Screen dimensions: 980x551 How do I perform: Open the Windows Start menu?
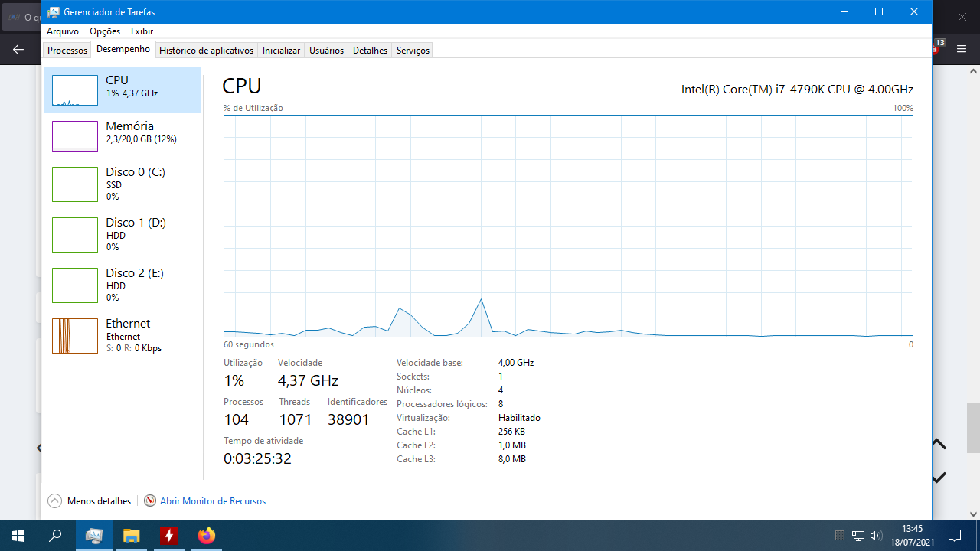tap(18, 536)
